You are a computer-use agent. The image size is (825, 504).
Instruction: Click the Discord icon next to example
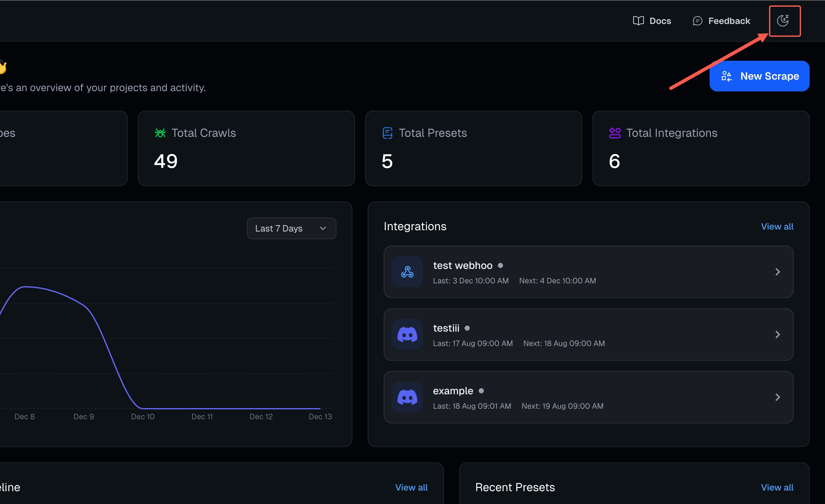[407, 397]
